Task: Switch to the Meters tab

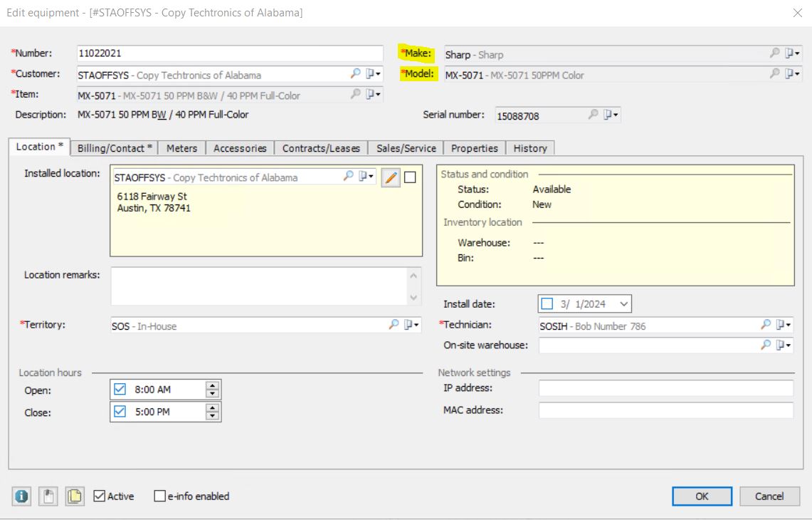Action: (x=181, y=148)
